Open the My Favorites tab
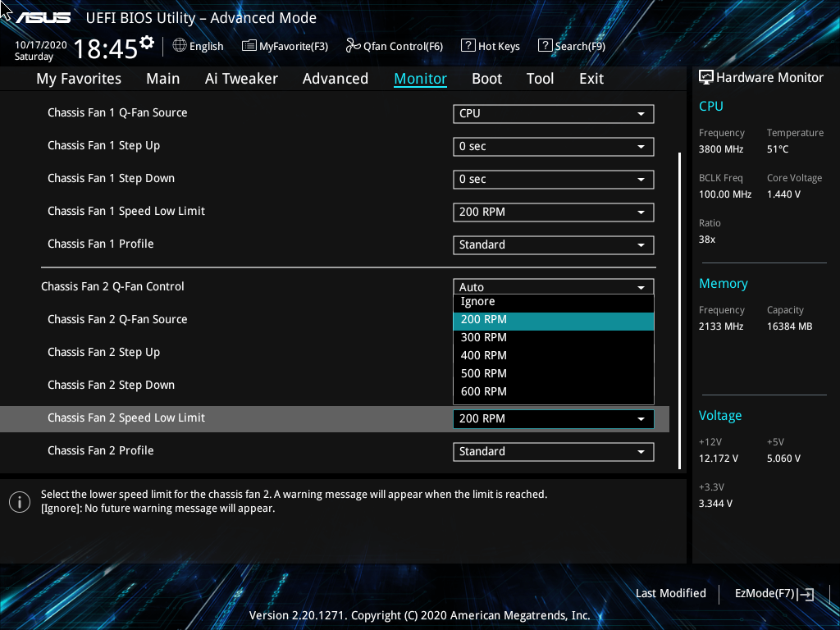The height and width of the screenshot is (630, 840). (x=79, y=79)
